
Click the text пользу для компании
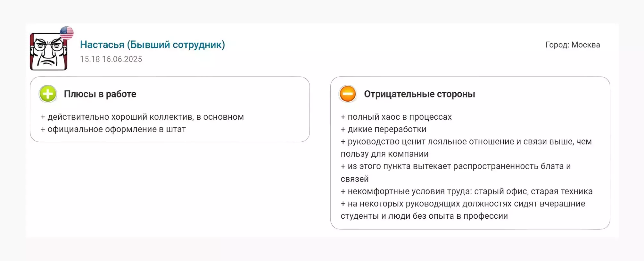tap(384, 154)
